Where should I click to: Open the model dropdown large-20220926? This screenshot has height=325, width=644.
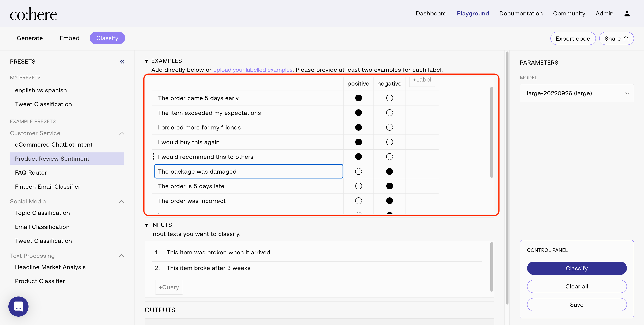577,93
